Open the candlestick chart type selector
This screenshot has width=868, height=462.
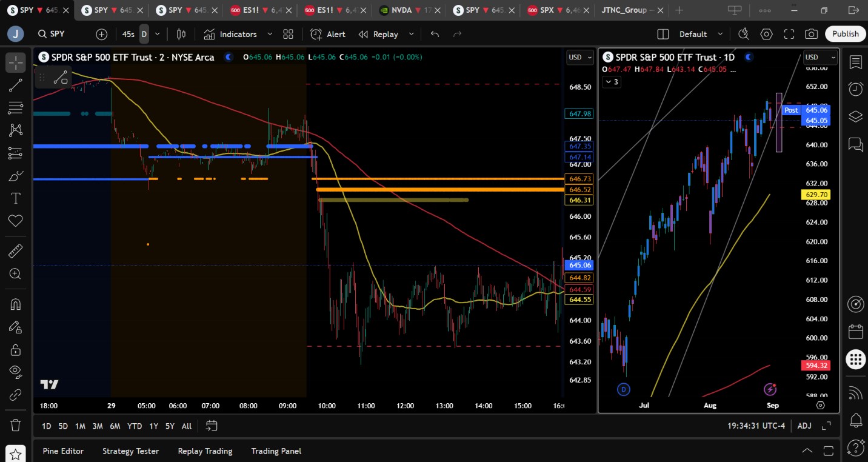click(x=181, y=35)
